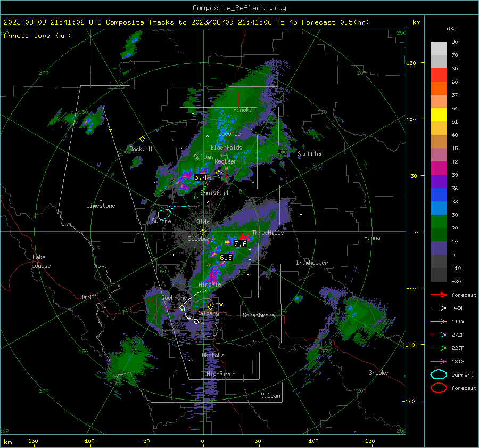This screenshot has height=448, width=479.
Task: Click the -150 tick on bottom axis
Action: pos(31,441)
